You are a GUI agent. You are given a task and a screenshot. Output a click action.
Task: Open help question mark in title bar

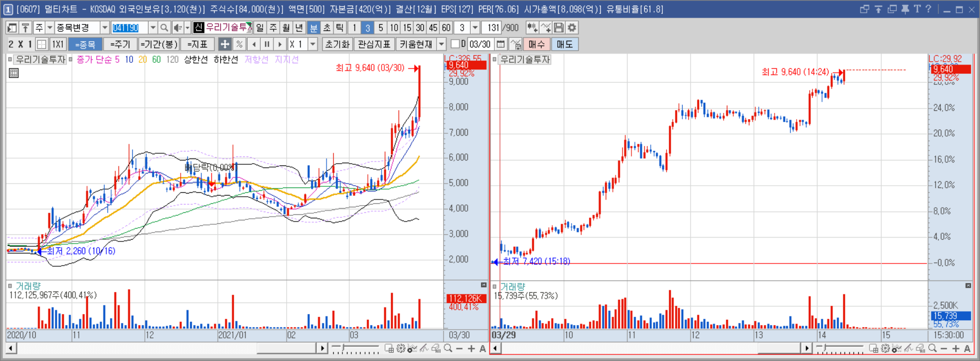pyautogui.click(x=928, y=9)
